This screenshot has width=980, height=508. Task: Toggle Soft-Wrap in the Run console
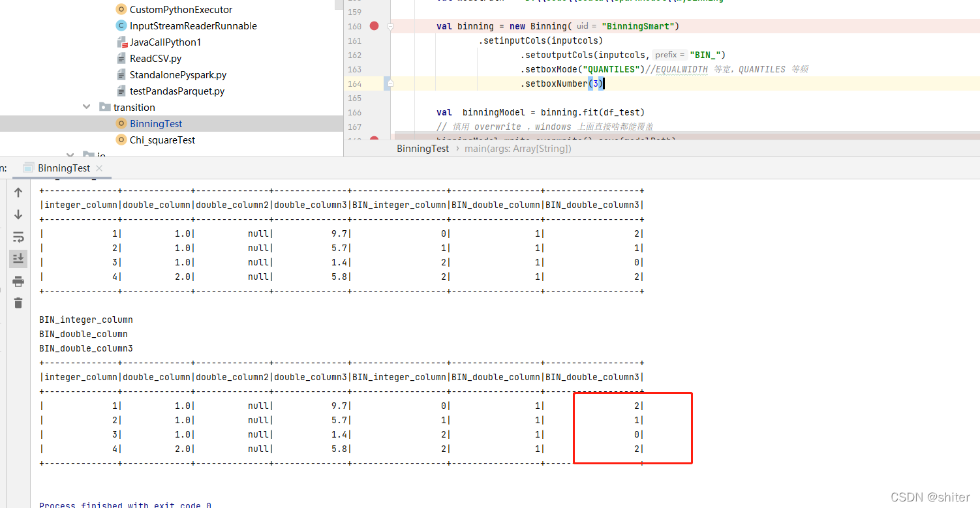click(x=18, y=237)
